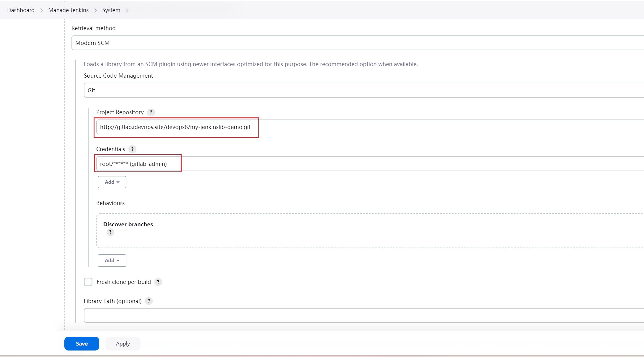This screenshot has height=357, width=644.
Task: Open help for Project Repository
Action: [x=151, y=112]
